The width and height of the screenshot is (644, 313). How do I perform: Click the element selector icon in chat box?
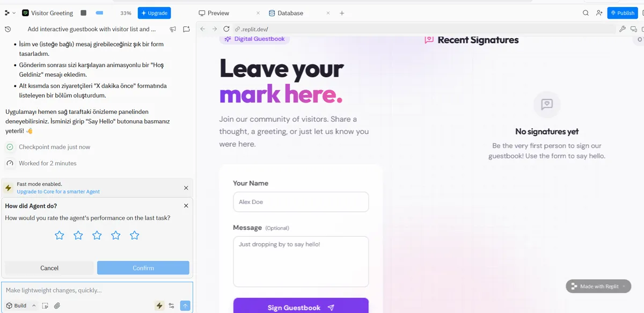click(45, 305)
